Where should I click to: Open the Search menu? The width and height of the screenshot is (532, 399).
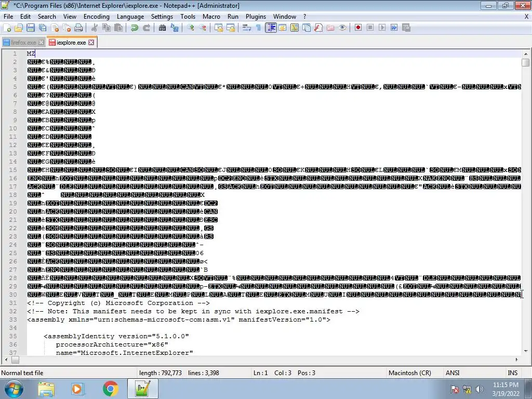pos(47,17)
